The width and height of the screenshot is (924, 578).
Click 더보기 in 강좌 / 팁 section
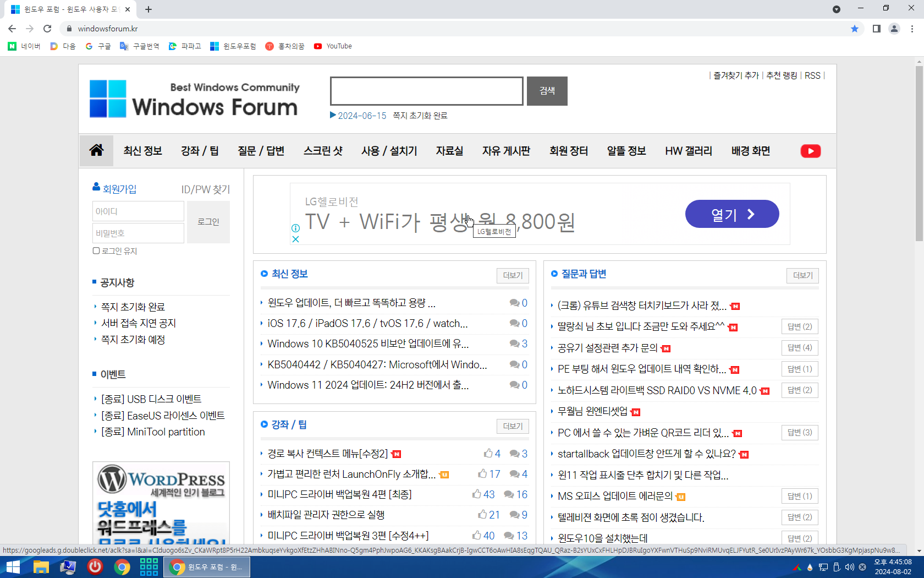513,426
